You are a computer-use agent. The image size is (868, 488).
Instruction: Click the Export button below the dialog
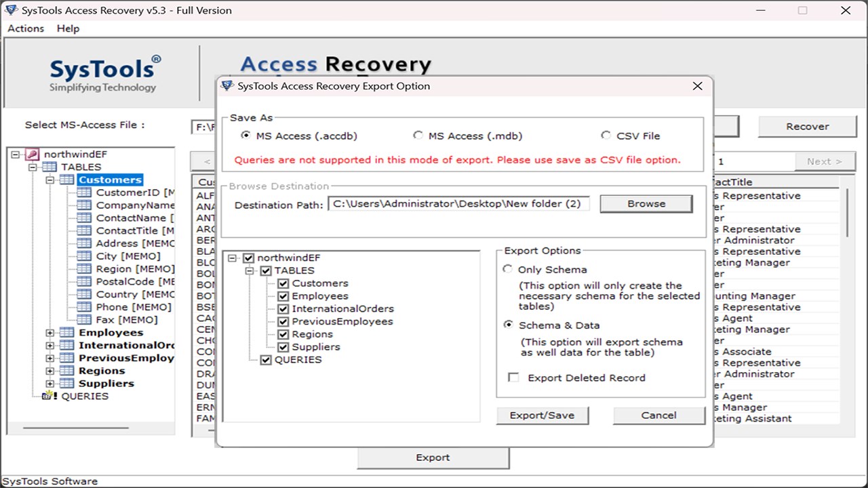click(433, 457)
